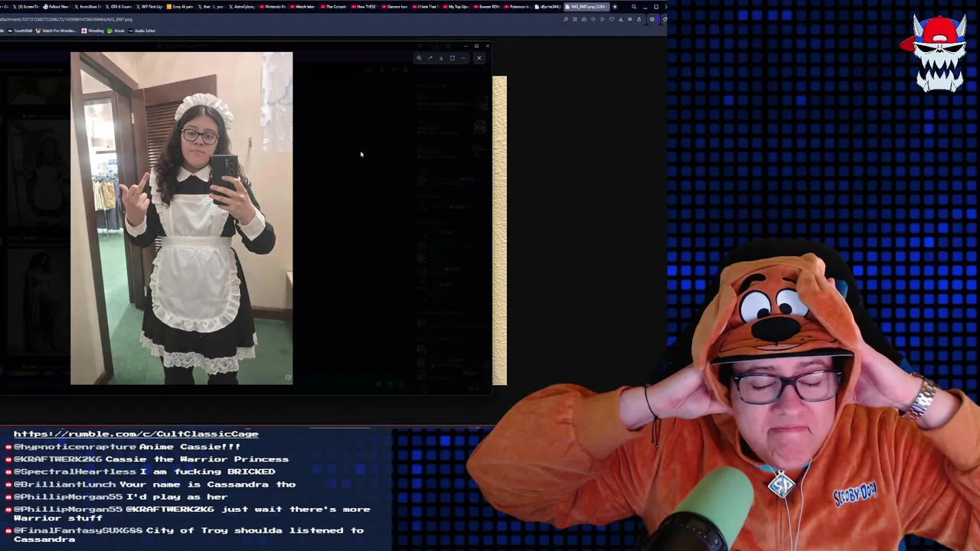Click the play icon in browser toolbar
980x551 pixels.
click(x=603, y=19)
